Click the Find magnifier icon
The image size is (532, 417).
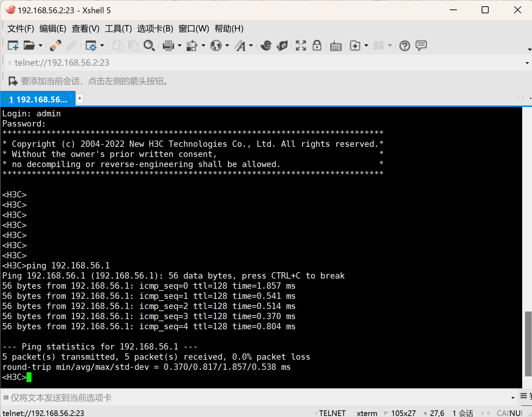(x=149, y=45)
